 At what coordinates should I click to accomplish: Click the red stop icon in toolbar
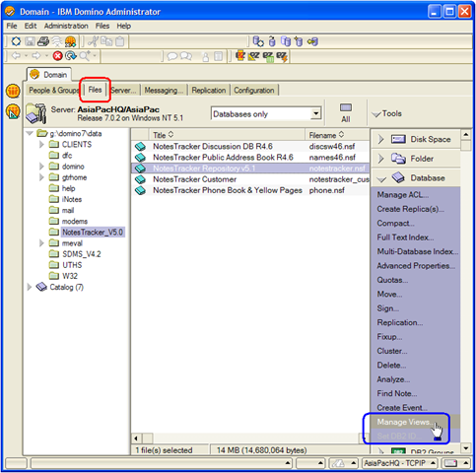(58, 56)
